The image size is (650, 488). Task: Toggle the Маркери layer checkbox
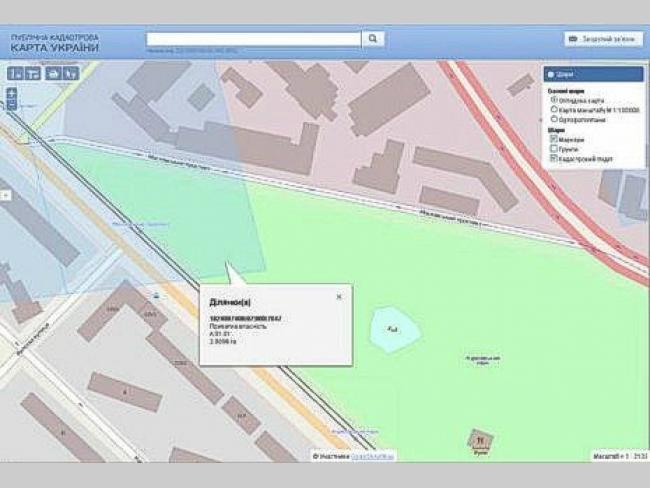tap(555, 140)
